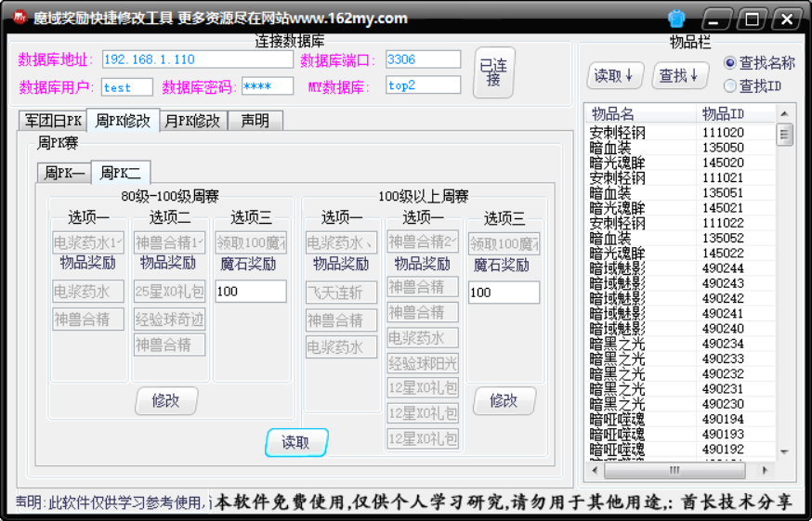Switch to the 月PK修改 tab

pos(193,121)
